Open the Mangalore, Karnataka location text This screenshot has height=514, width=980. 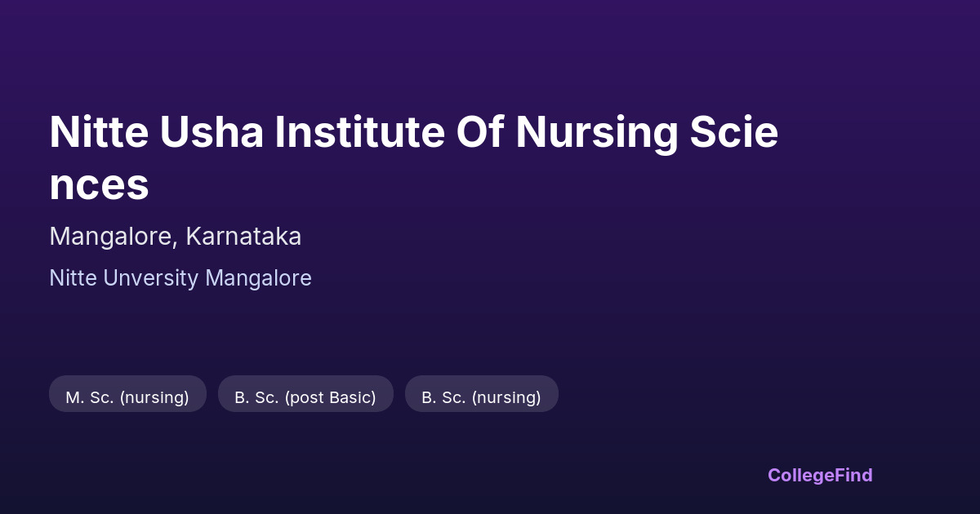(176, 236)
